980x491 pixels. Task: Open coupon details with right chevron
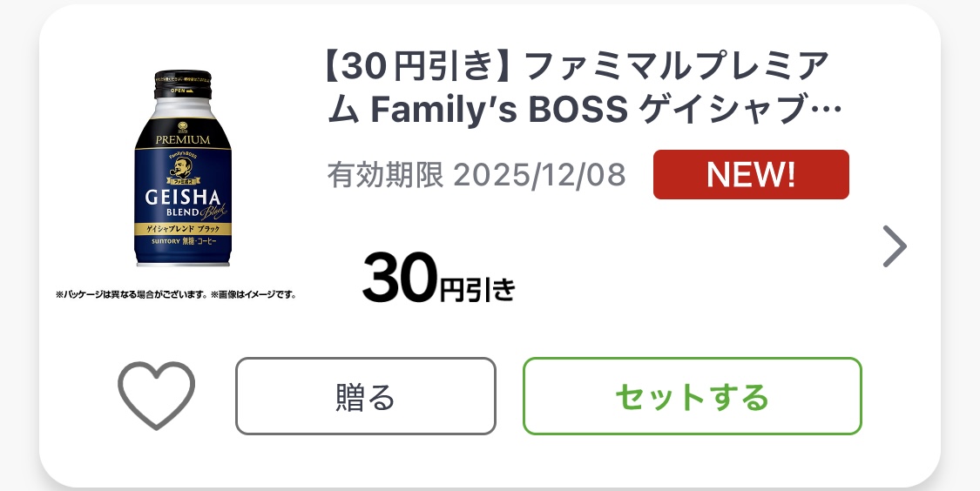coord(895,246)
